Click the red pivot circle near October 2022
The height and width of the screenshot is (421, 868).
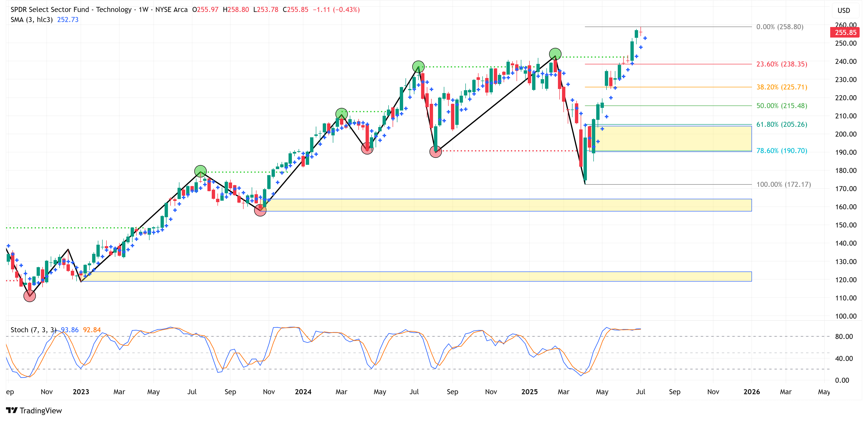(x=30, y=296)
